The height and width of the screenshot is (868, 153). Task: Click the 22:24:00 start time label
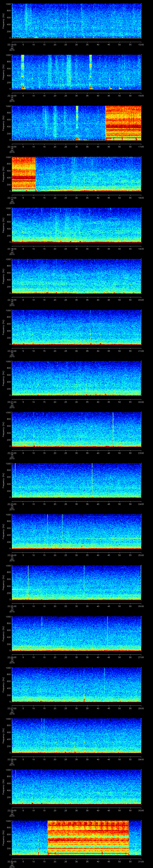pos(12,555)
